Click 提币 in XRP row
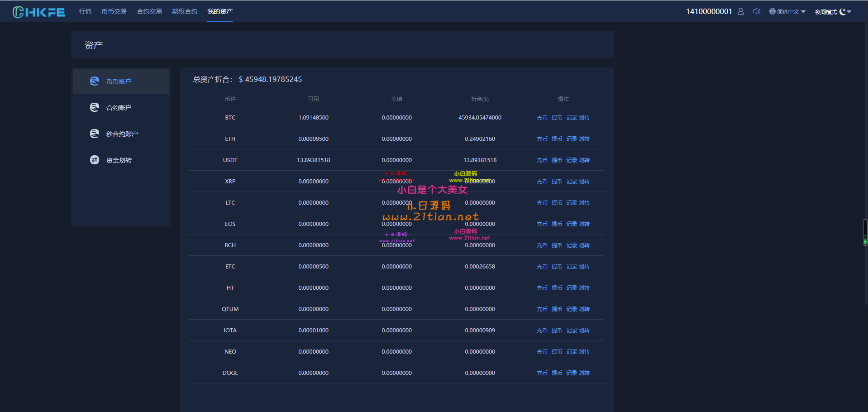 [557, 182]
